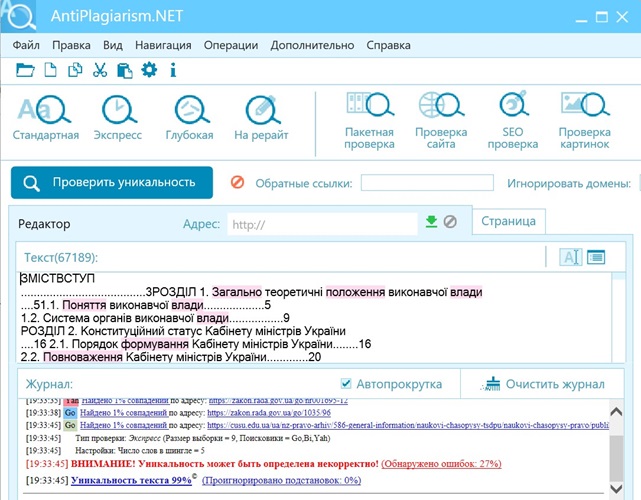Switch to the Страница tab

point(509,221)
